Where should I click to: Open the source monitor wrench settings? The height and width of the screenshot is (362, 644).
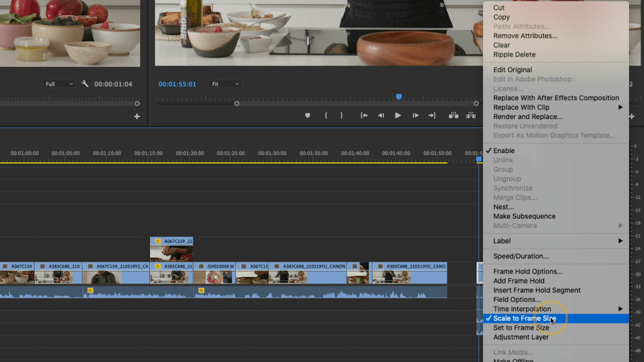pos(85,84)
